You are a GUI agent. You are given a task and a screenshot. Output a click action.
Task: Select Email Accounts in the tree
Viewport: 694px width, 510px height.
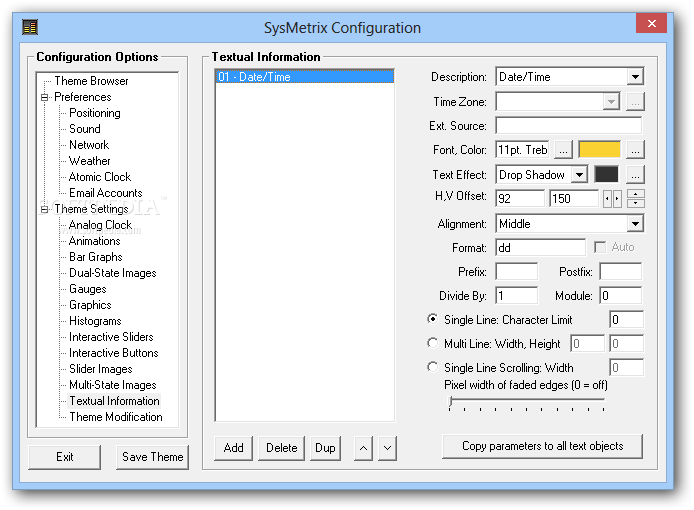(106, 193)
